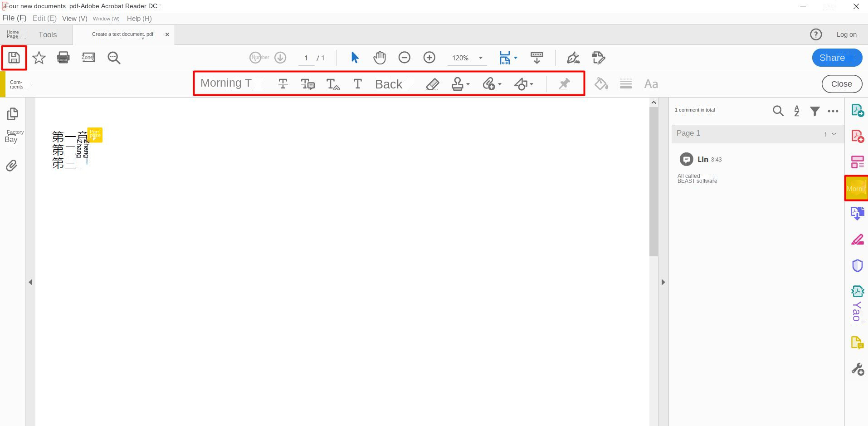Switch to the Create a text document.pdf tab
868x426 pixels.
tap(122, 34)
